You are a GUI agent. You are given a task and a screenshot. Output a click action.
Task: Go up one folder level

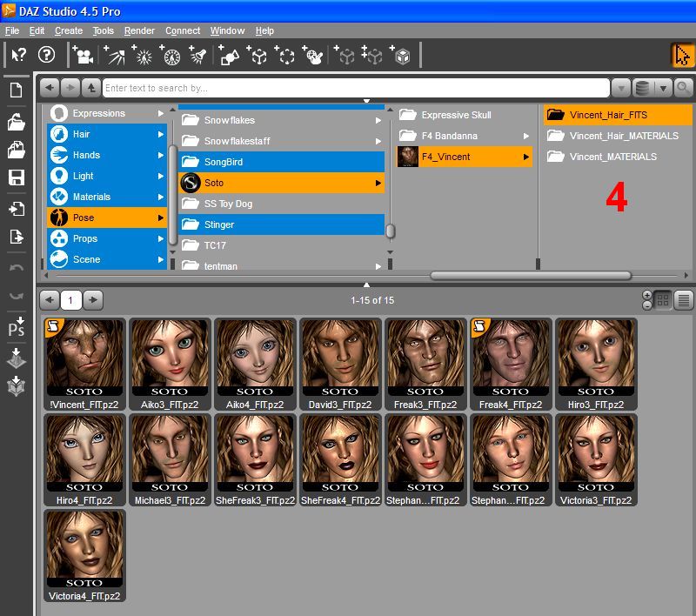point(91,88)
